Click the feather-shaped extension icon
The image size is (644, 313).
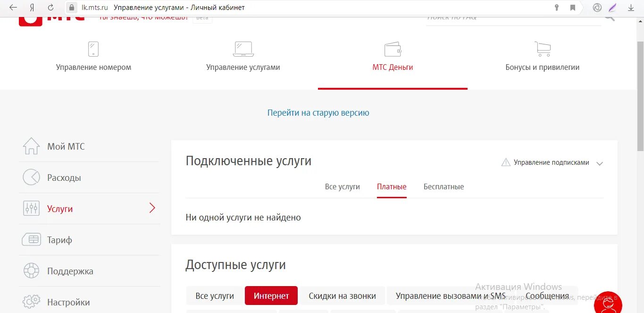coord(612,8)
